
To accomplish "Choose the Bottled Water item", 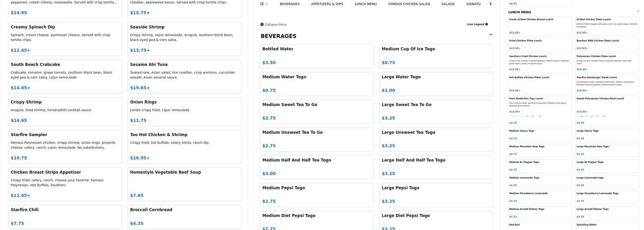I will tap(316, 56).
